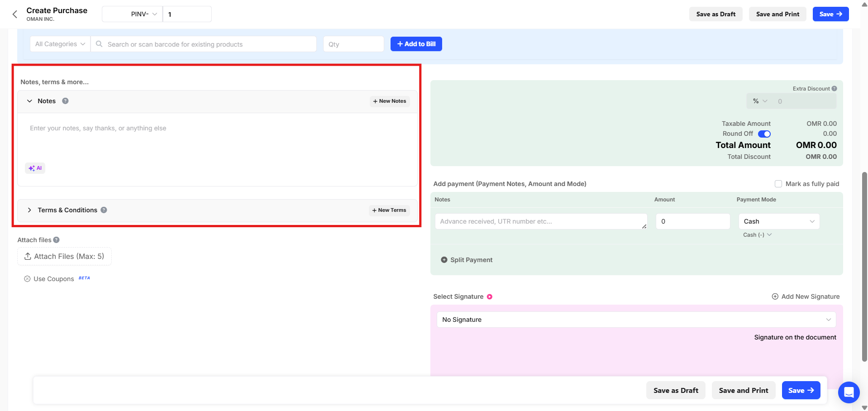This screenshot has height=411, width=868.
Task: Click the 'Total Discount' label
Action: 749,157
